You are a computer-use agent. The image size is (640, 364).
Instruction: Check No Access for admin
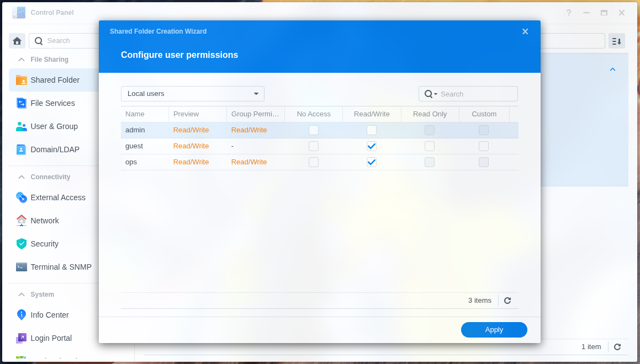pos(314,130)
